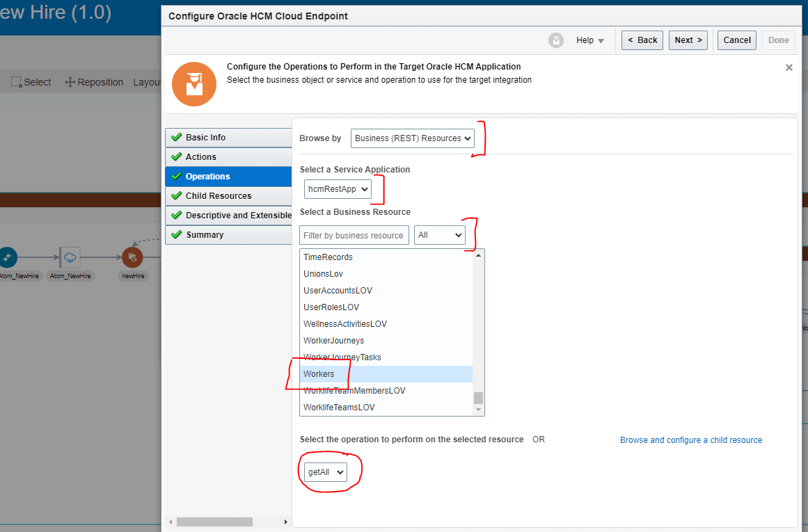Select WorklifeTeamMembersLOV in the resource list

[x=386, y=390]
